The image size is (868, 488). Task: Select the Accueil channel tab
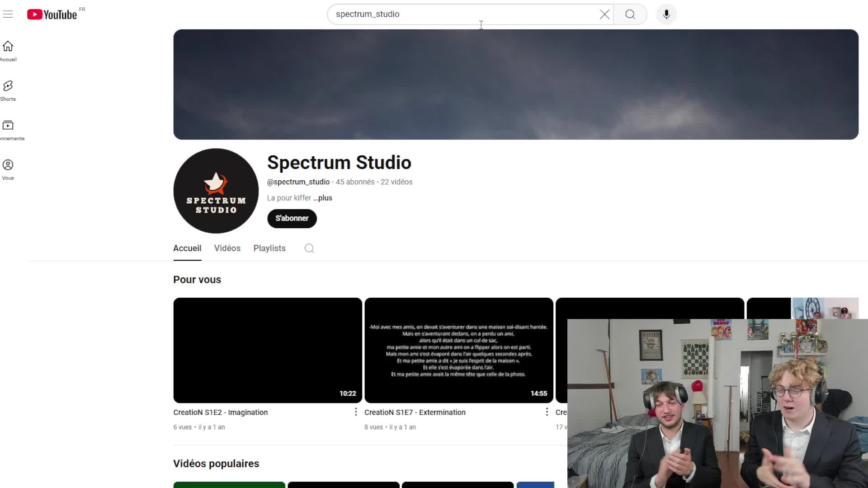187,248
